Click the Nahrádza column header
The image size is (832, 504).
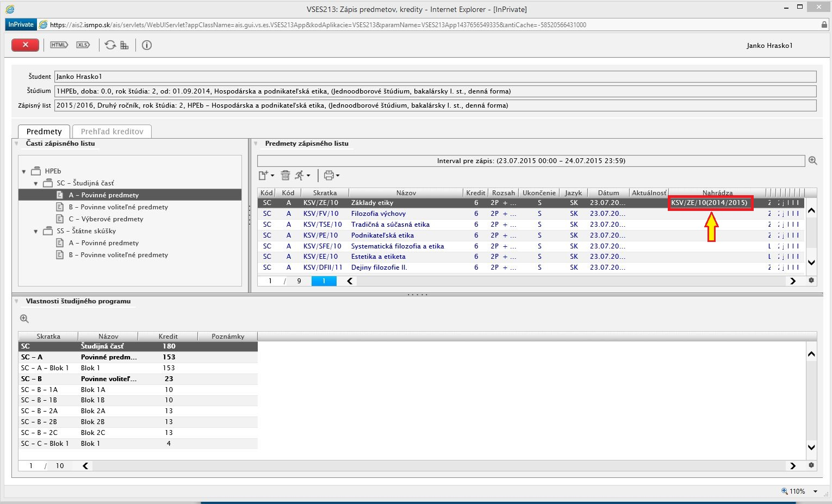(x=717, y=192)
